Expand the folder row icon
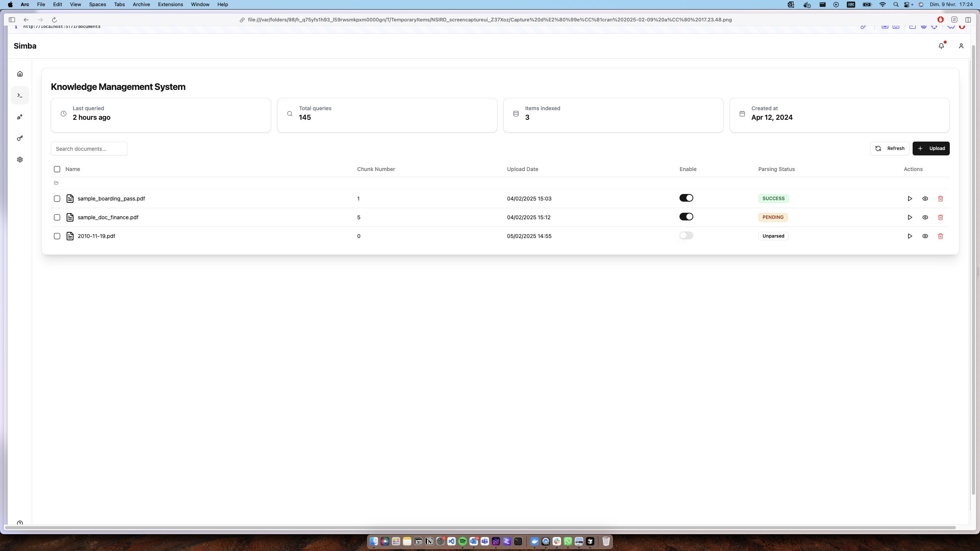The height and width of the screenshot is (551, 980). point(56,183)
